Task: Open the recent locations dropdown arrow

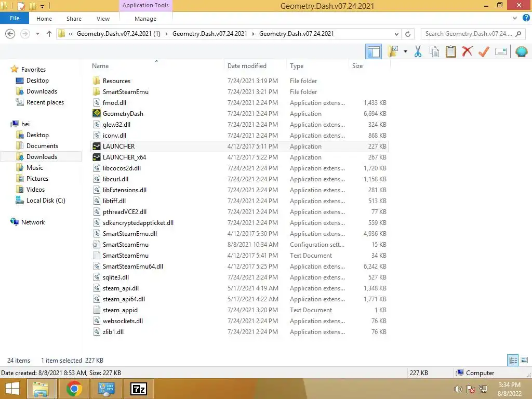Action: coord(37,34)
